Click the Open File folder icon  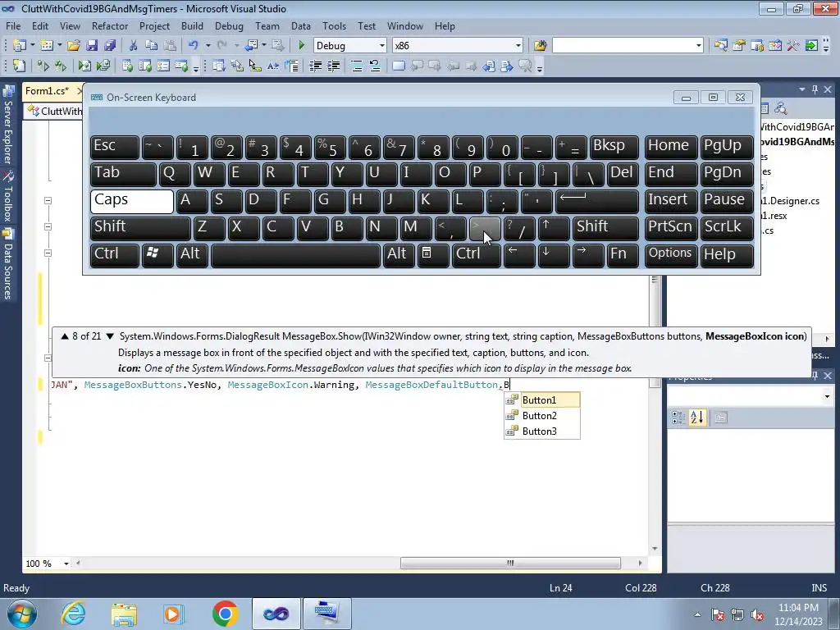tap(74, 46)
